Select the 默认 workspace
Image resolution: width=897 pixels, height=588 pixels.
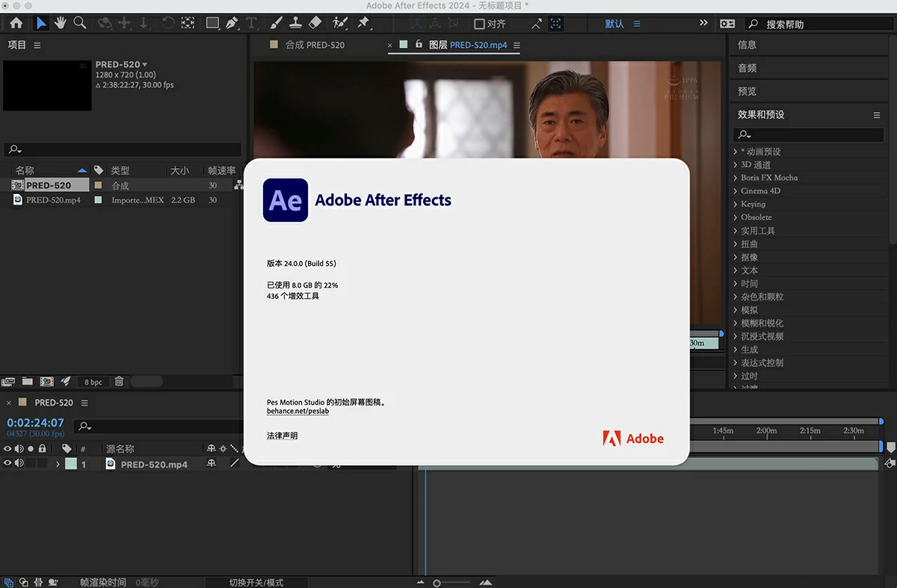(614, 24)
